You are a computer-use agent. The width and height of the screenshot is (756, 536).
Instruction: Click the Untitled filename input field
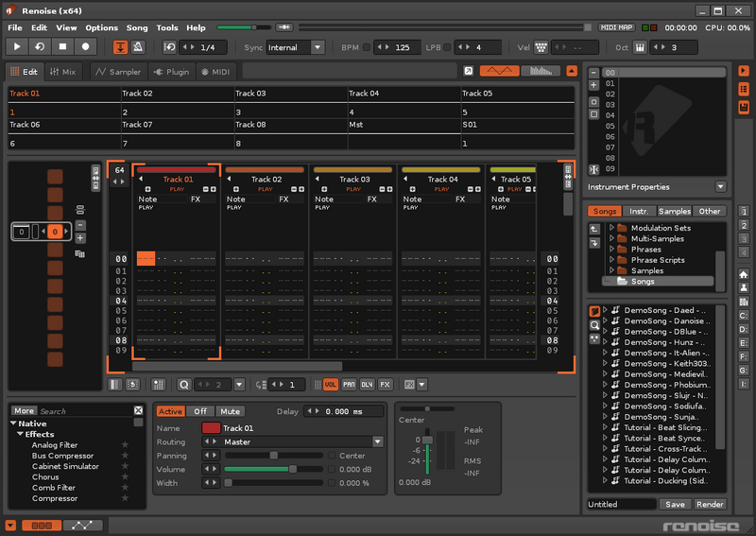(x=621, y=505)
